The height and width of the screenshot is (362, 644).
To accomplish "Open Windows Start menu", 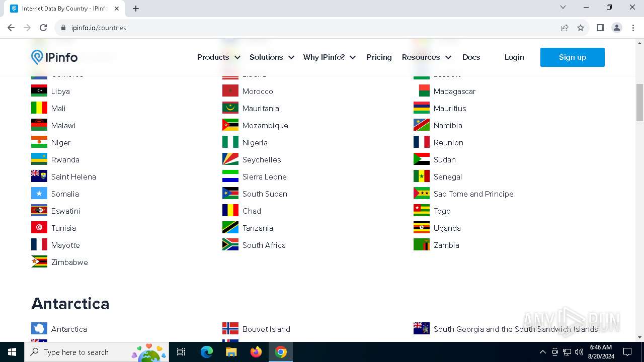I will coord(12,352).
